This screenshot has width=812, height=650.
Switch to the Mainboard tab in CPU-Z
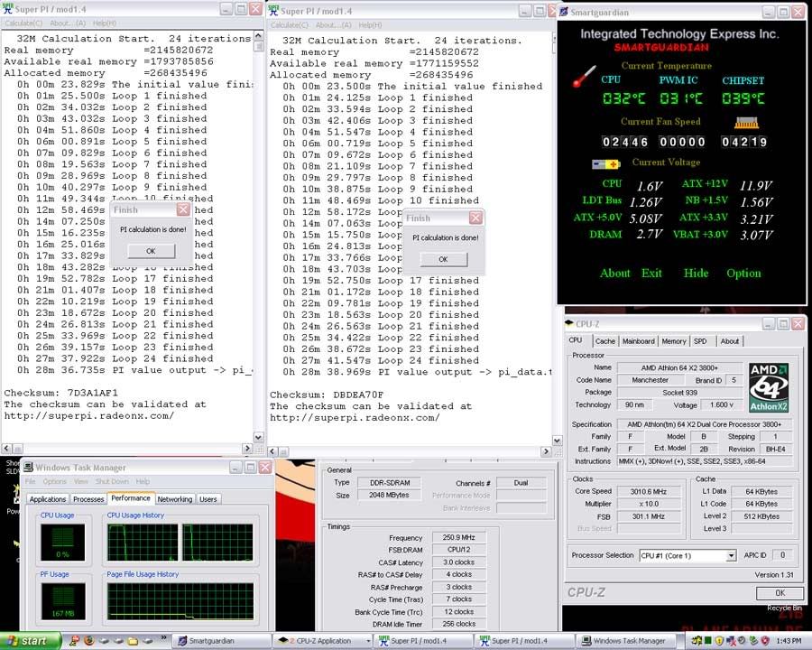(638, 341)
